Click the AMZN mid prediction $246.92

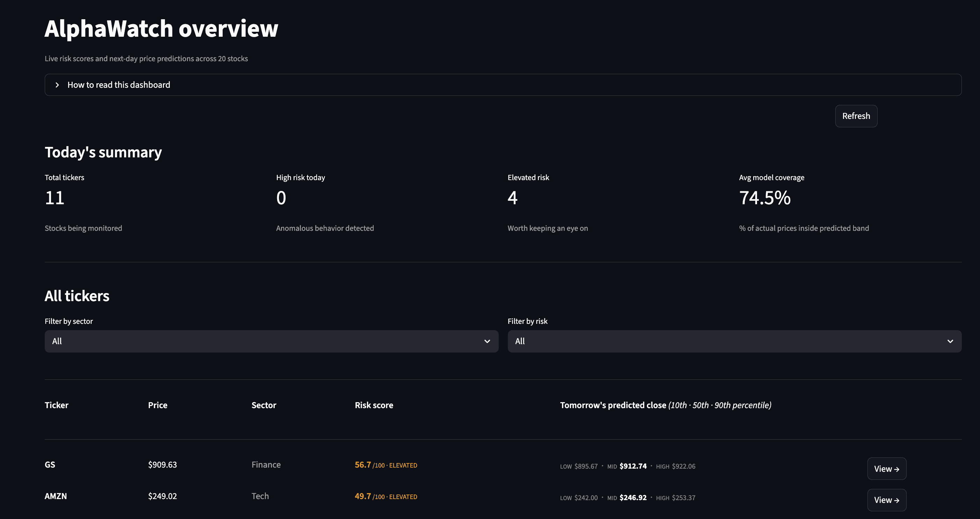(633, 498)
